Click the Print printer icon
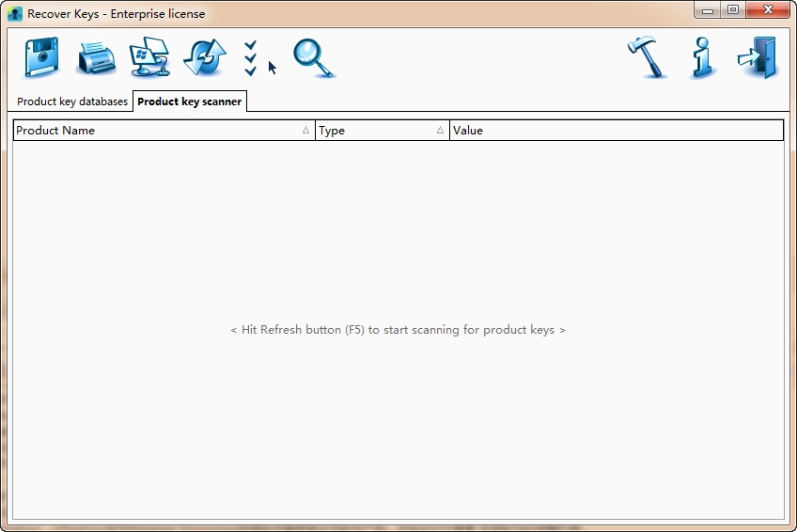 click(96, 59)
